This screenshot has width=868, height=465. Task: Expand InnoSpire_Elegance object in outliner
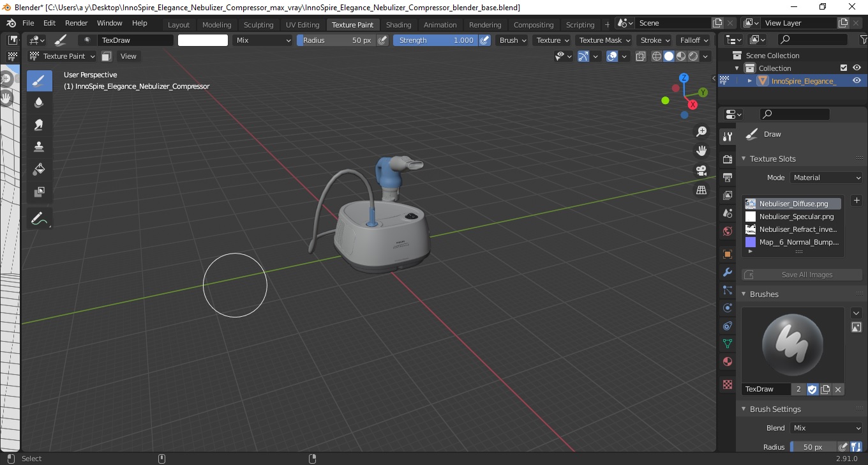pos(750,81)
